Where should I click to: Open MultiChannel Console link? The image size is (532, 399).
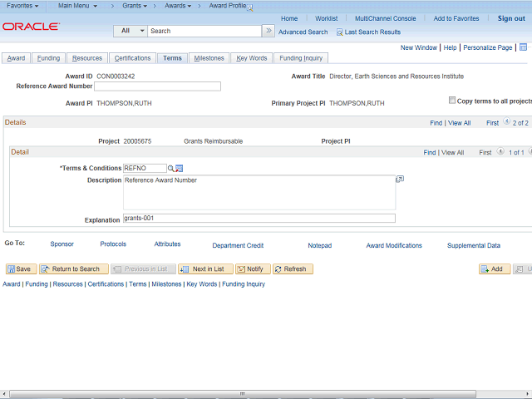click(385, 18)
